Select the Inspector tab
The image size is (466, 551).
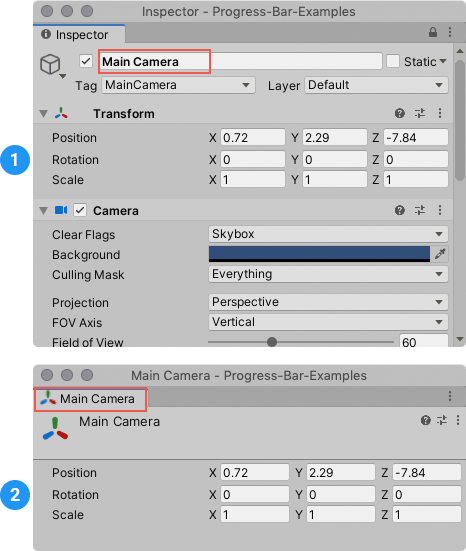(79, 34)
